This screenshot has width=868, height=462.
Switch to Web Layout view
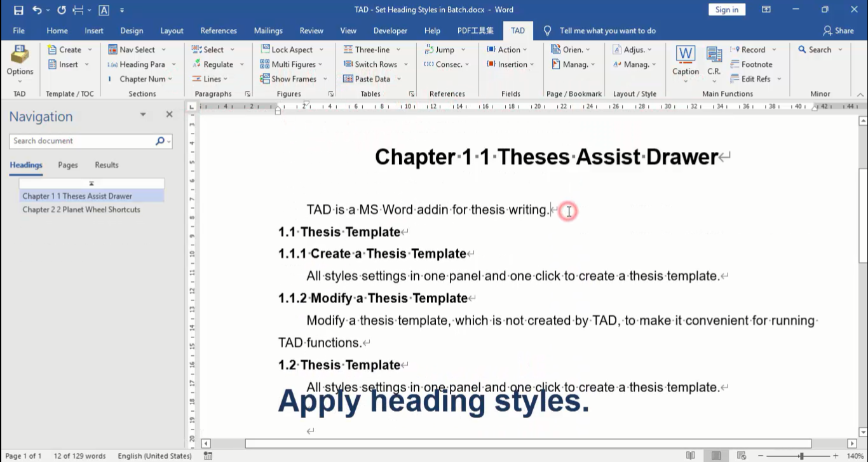point(741,456)
